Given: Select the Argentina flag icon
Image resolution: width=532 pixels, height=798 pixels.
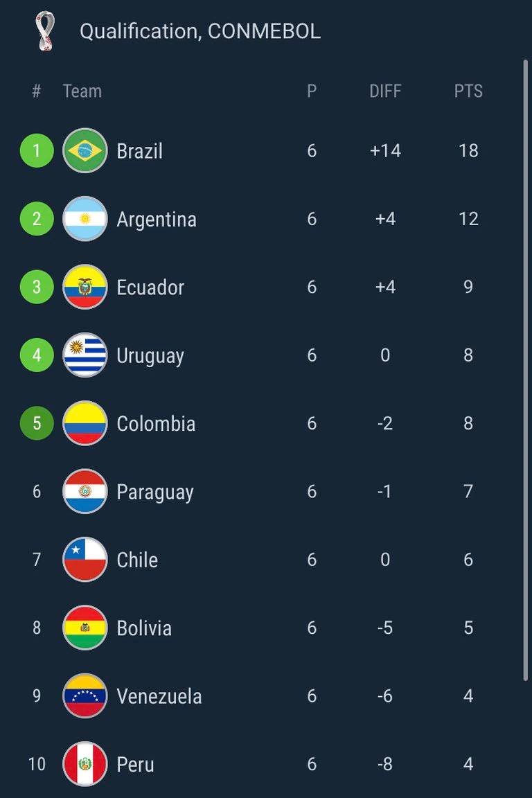Looking at the screenshot, I should click(x=85, y=219).
